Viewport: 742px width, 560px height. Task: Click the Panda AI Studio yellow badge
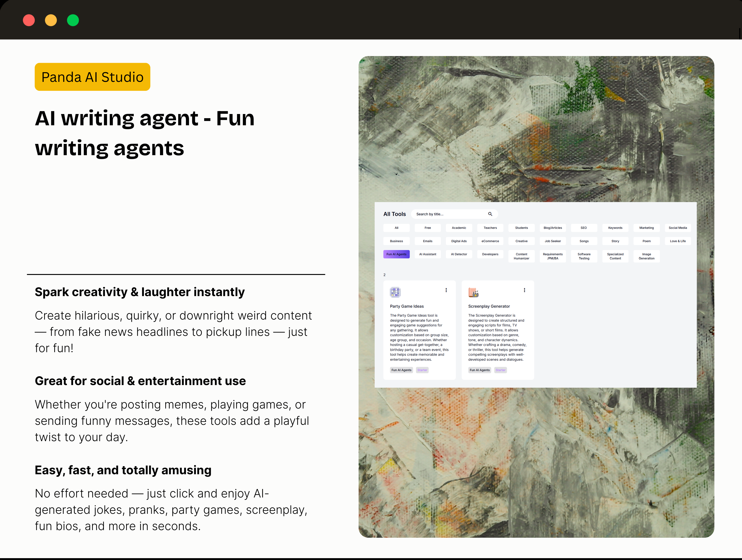point(92,77)
